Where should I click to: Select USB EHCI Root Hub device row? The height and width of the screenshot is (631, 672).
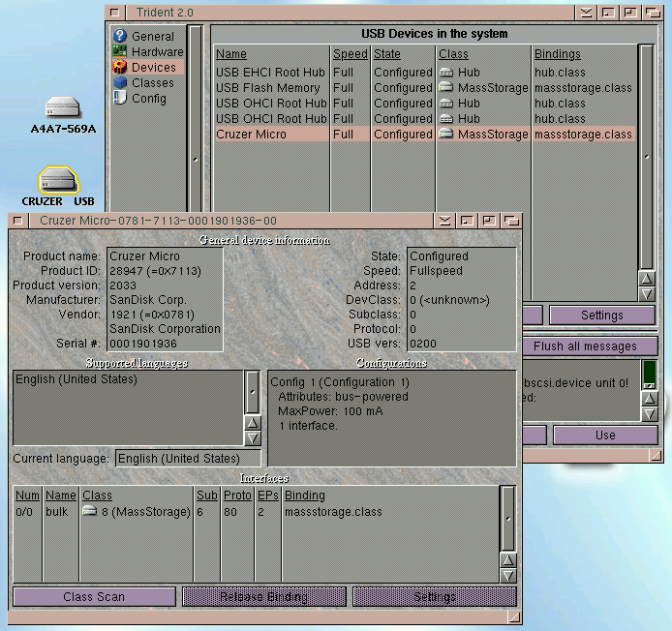point(424,72)
